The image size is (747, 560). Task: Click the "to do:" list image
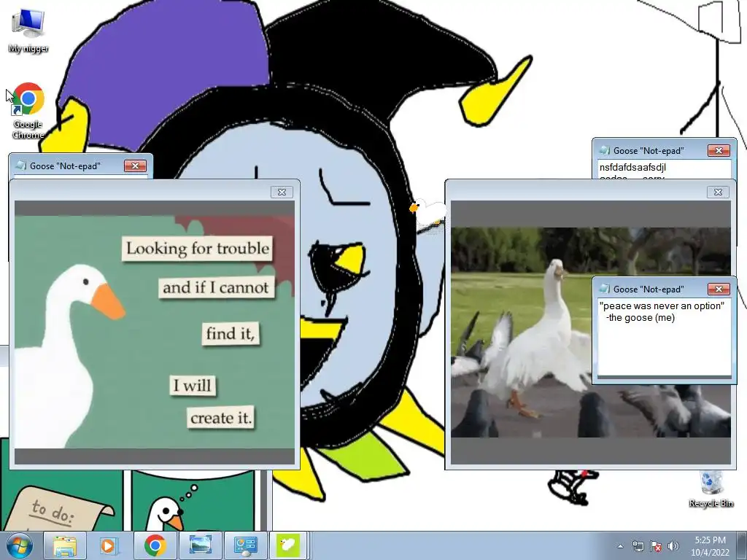(x=62, y=501)
